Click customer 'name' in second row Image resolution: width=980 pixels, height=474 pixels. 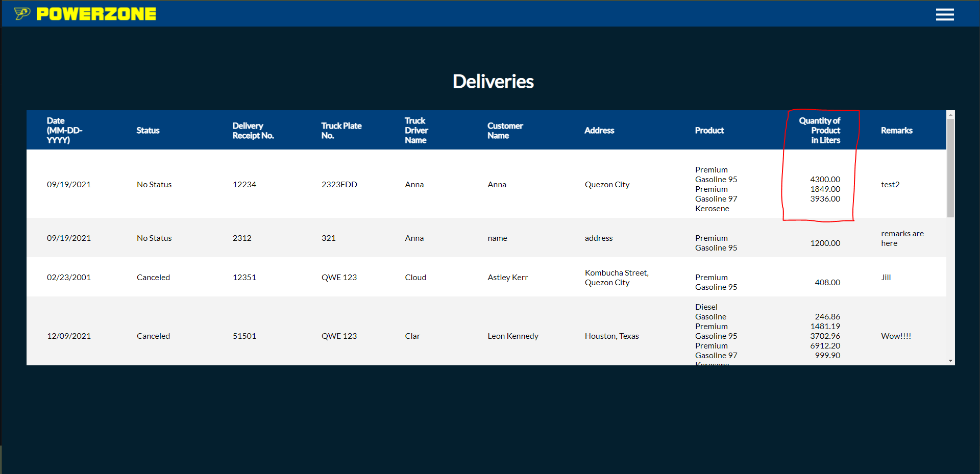point(498,238)
